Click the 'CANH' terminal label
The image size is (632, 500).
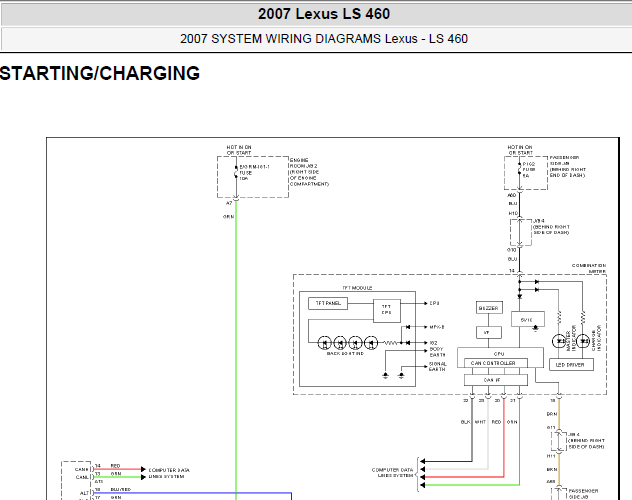(81, 469)
